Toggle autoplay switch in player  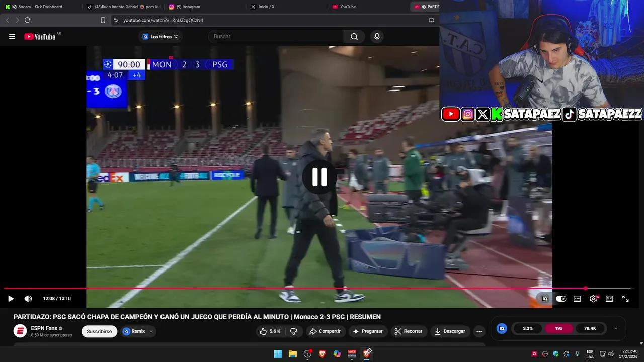(561, 299)
